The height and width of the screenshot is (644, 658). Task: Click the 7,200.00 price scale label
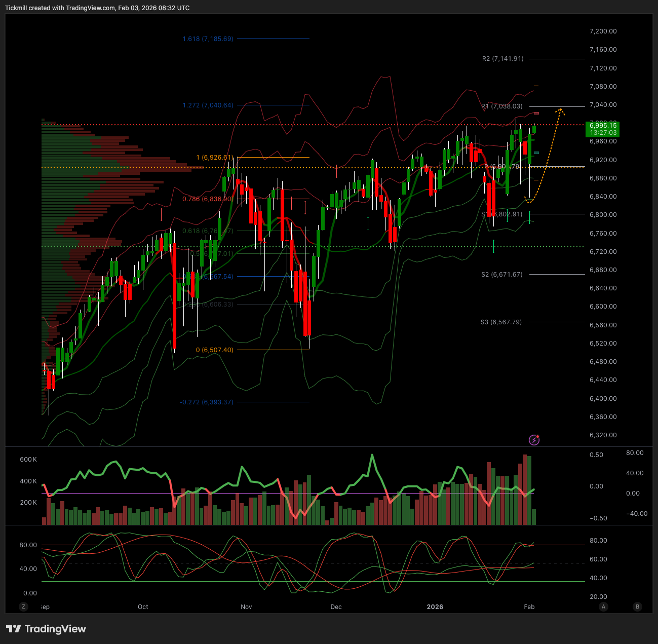[x=603, y=31]
